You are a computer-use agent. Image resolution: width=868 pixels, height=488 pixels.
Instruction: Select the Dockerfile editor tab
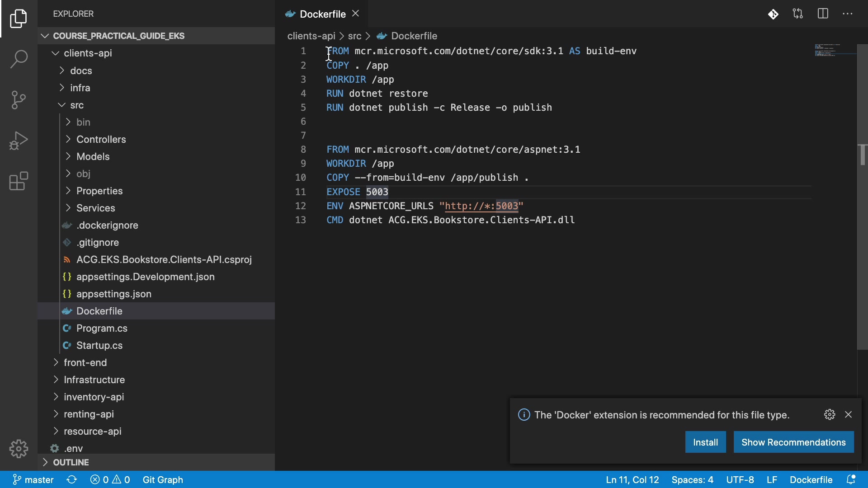click(322, 14)
